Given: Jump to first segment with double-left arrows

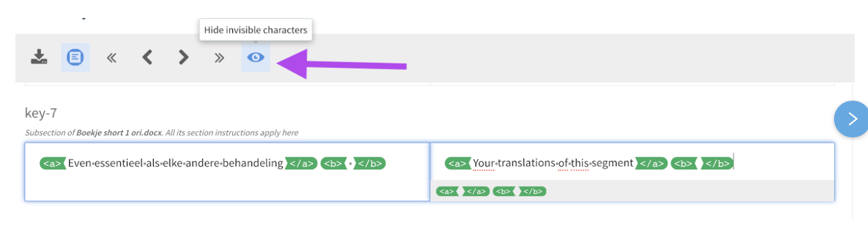Looking at the screenshot, I should pos(111,58).
